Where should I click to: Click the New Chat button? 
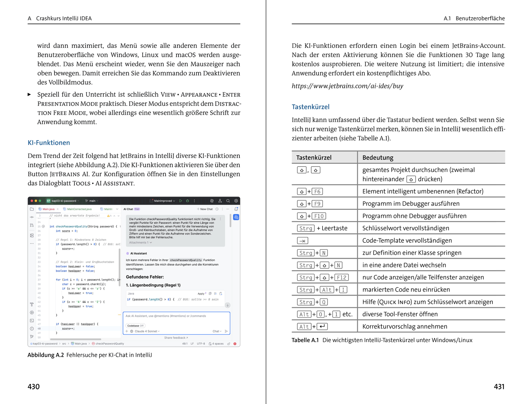point(204,209)
